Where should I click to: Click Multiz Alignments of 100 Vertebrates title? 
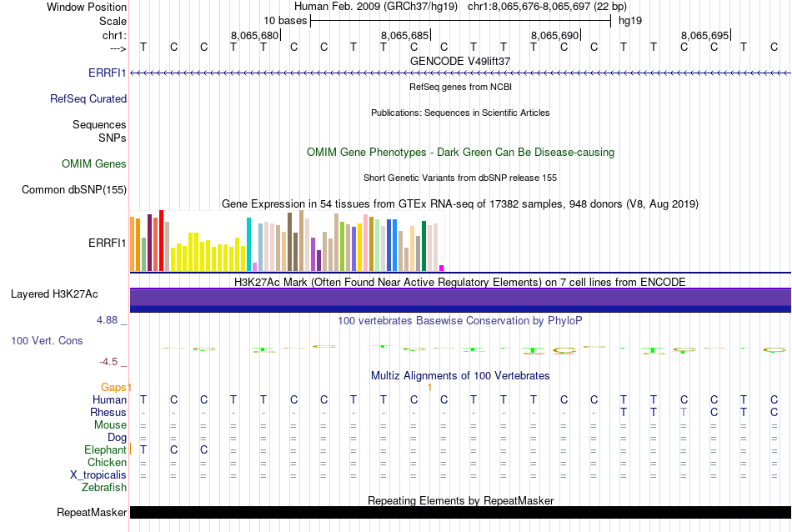(x=460, y=375)
